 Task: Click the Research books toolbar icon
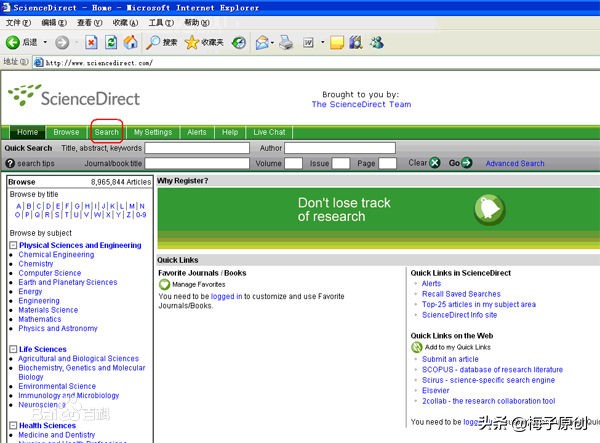tap(356, 42)
